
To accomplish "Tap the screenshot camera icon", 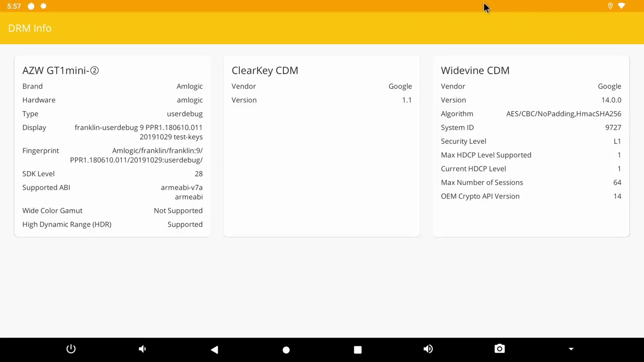I will tap(500, 349).
